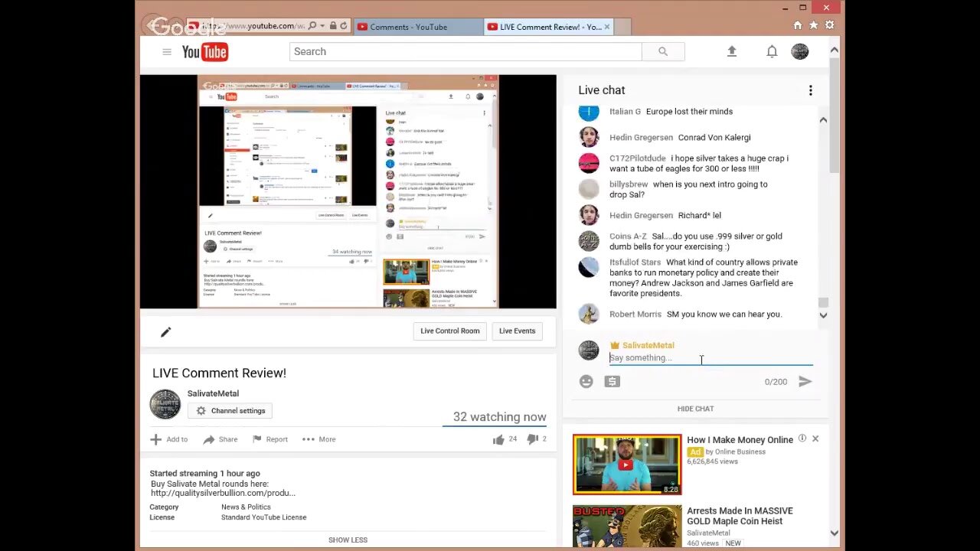Click the live video player

pos(348,191)
